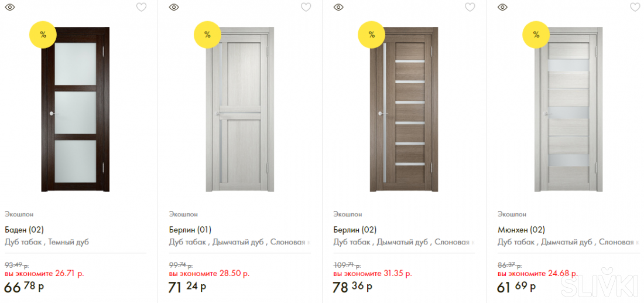Click quick-view eye icon on Мюнхен (02) card
The width and height of the screenshot is (644, 303).
point(502,8)
